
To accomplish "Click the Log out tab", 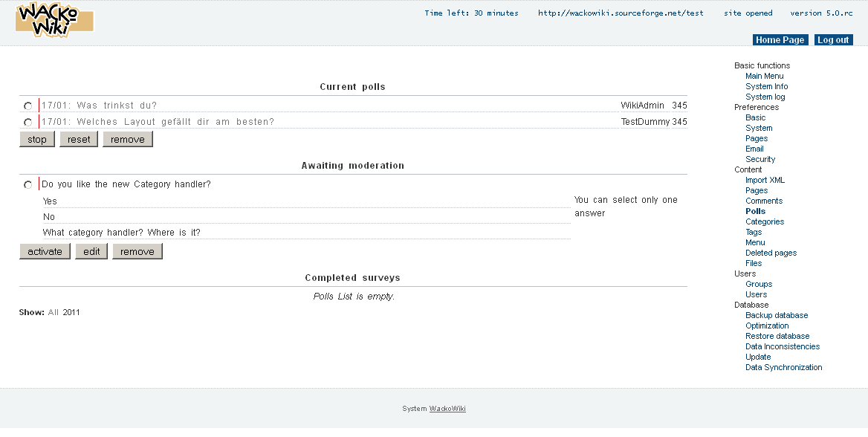I will pos(833,40).
